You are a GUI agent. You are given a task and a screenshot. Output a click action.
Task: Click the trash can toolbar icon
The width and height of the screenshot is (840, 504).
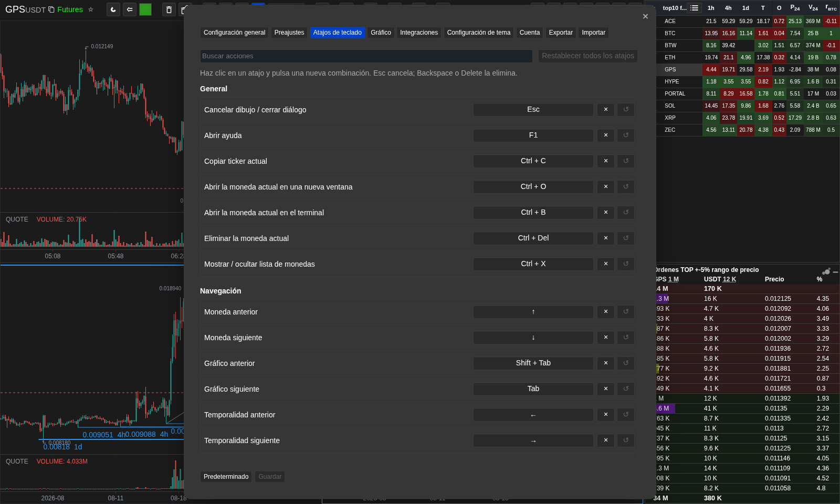coord(169,9)
